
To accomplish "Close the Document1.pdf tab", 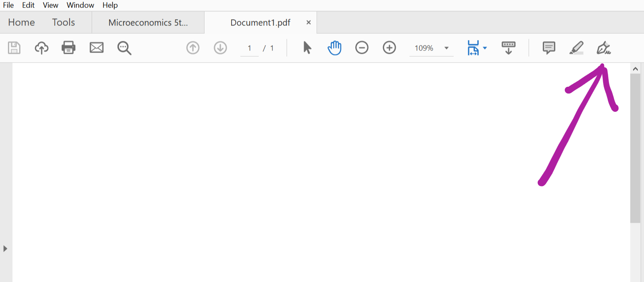I will (x=309, y=23).
